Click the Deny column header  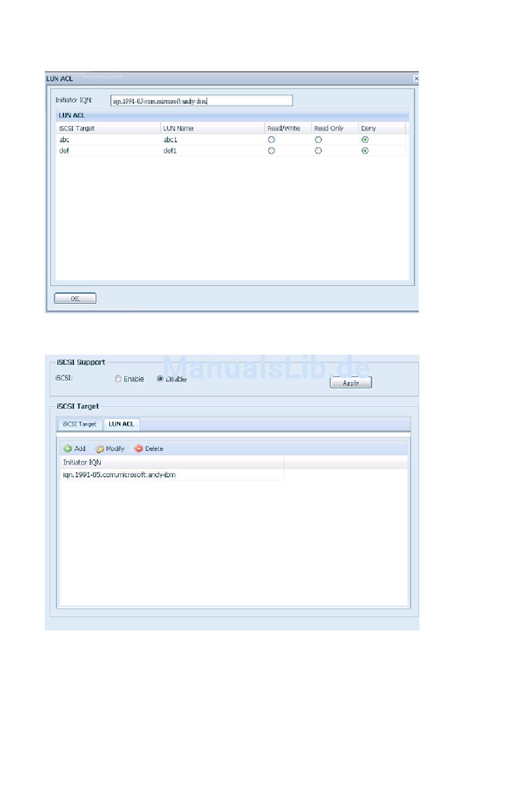[382, 128]
